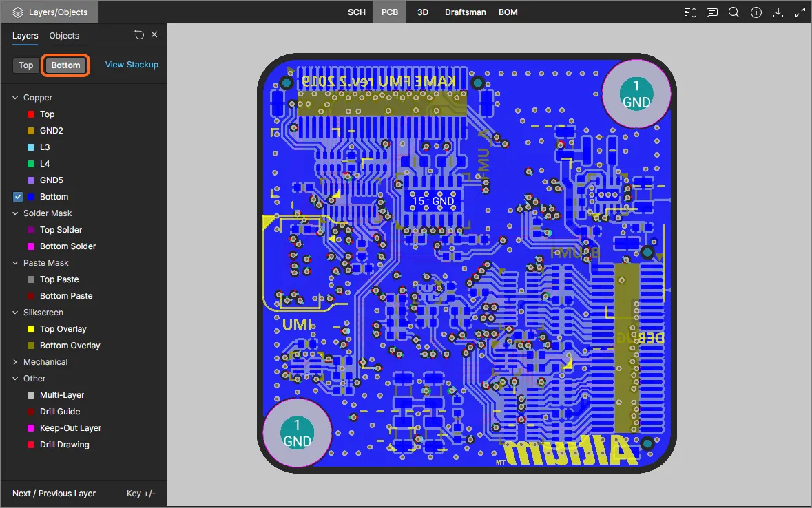Select the Layers tab in the panel
Viewport: 812px width, 508px height.
25,36
